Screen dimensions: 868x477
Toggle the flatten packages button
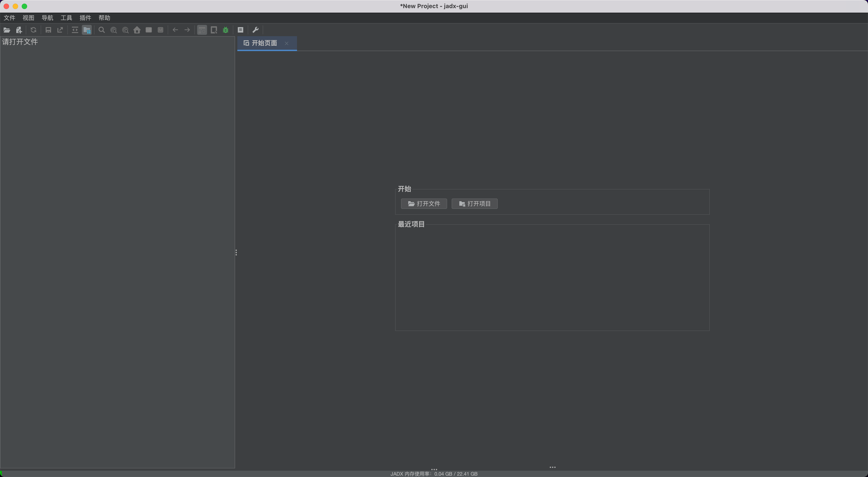coord(87,30)
